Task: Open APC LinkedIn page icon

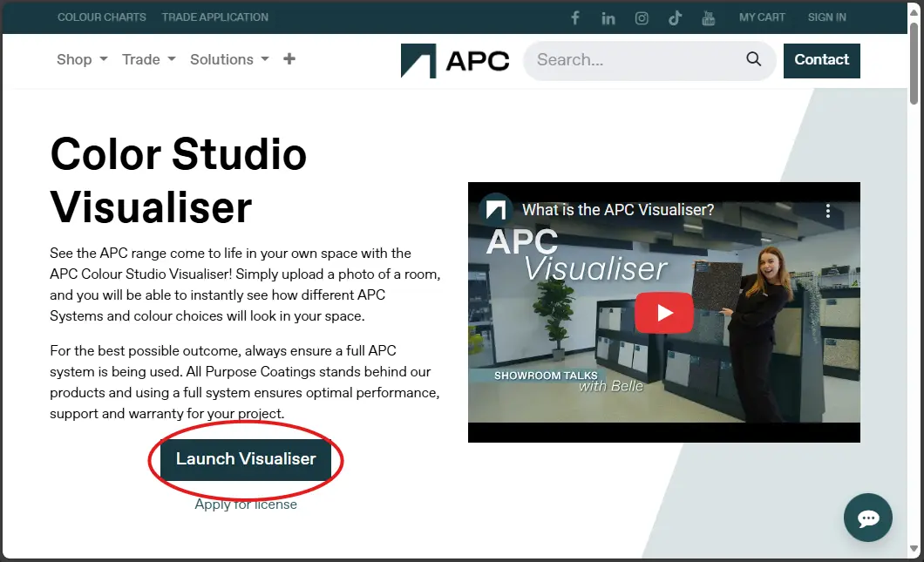Action: (x=608, y=18)
